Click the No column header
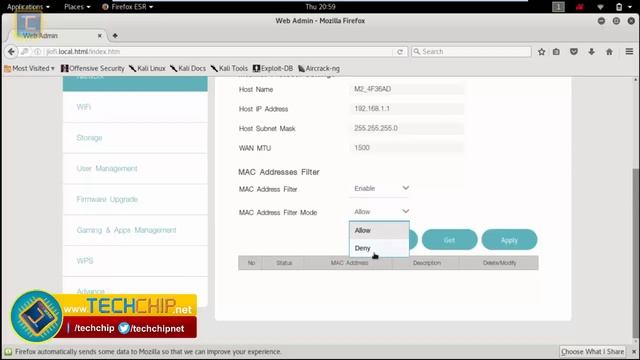Image resolution: width=640 pixels, height=360 pixels. [251, 263]
